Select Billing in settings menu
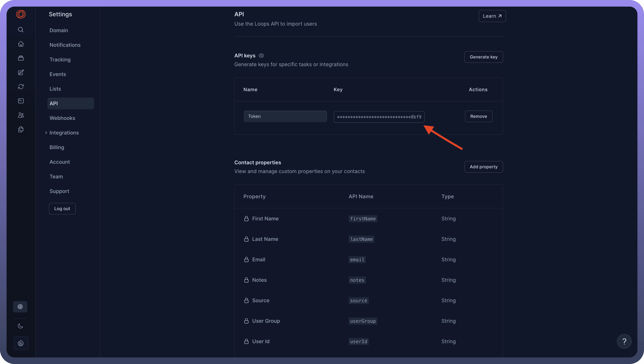The height and width of the screenshot is (364, 644). pos(57,147)
